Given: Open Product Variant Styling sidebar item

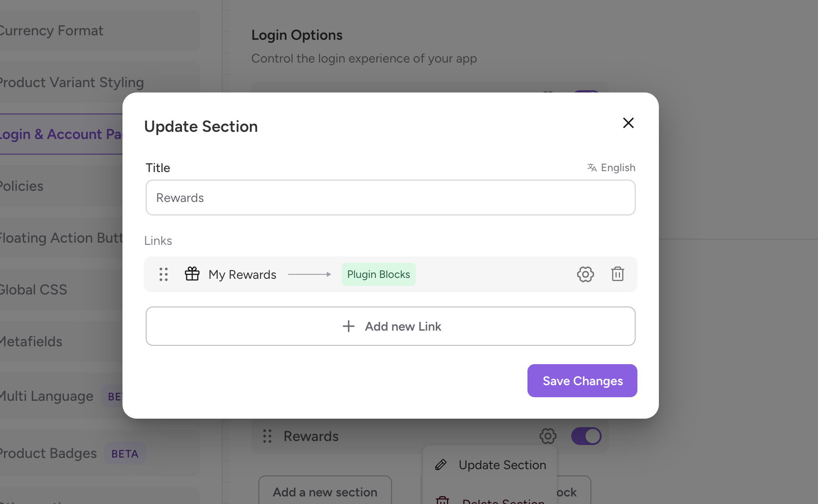Looking at the screenshot, I should (72, 82).
